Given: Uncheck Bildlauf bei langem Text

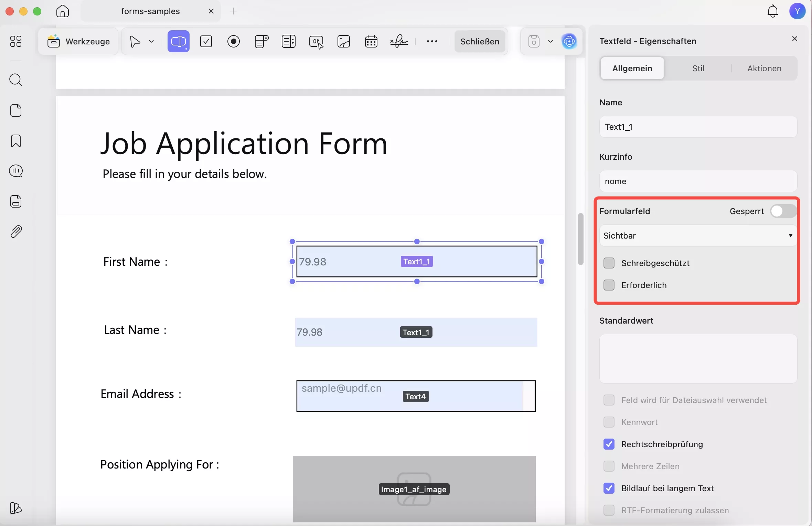Looking at the screenshot, I should coord(609,488).
